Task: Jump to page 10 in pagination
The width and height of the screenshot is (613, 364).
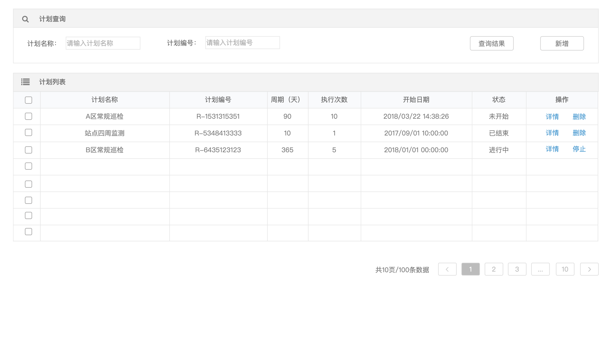Action: click(565, 269)
